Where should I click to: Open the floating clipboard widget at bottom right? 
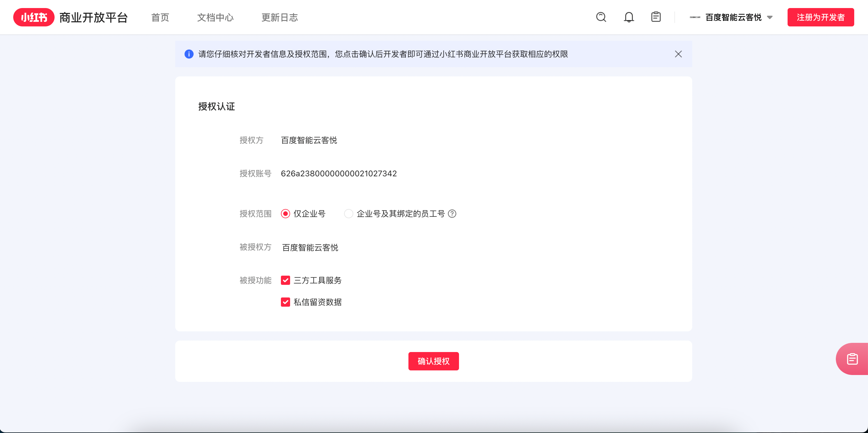pyautogui.click(x=853, y=359)
